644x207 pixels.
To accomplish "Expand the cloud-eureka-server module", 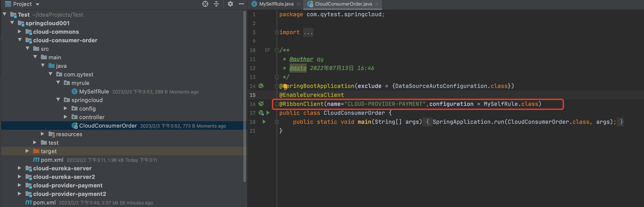I will pyautogui.click(x=20, y=168).
